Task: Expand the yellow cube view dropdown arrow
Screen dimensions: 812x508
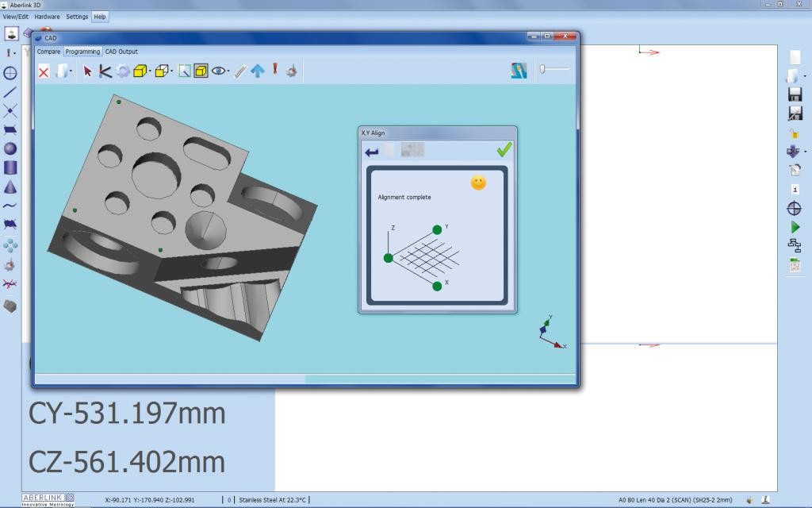Action: (151, 71)
